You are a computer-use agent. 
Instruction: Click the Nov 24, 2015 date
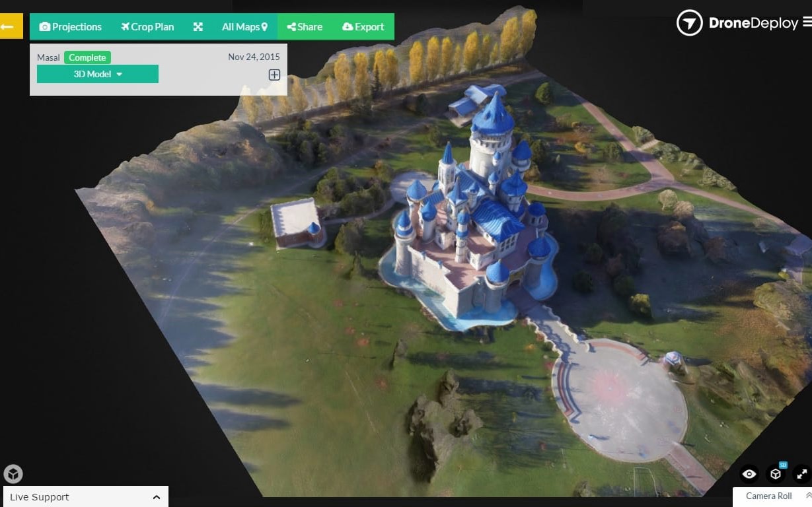(x=254, y=57)
